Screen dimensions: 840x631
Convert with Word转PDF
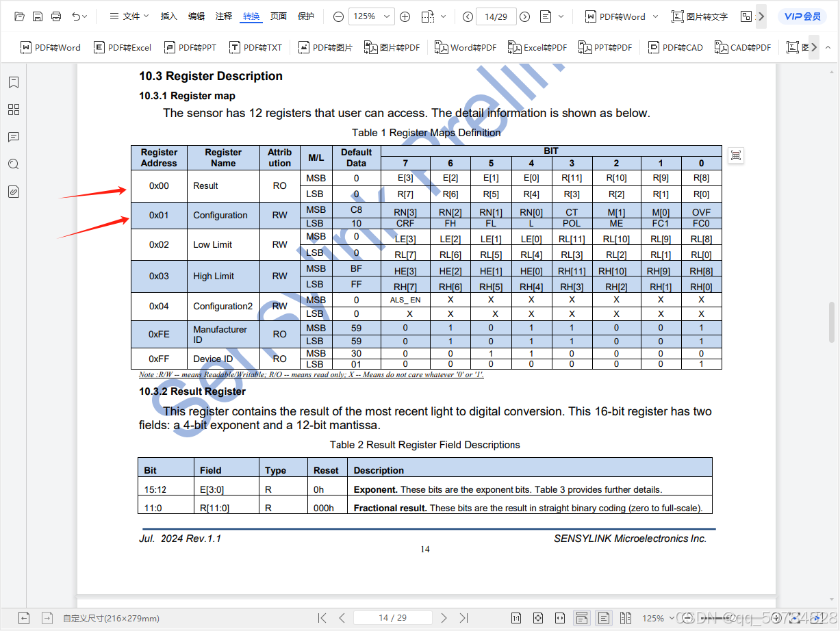pyautogui.click(x=466, y=47)
